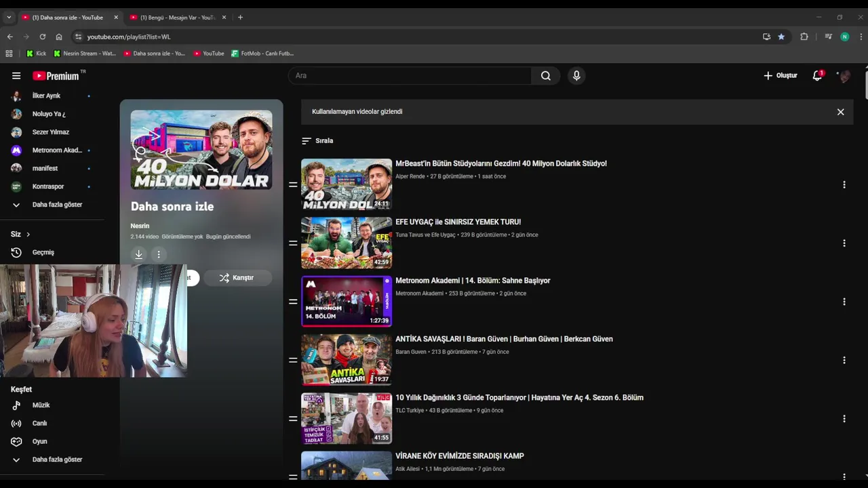
Task: Open 'VİRANE KÖY EVİMİZDE SIRADIŞI KAMP' title
Action: [460, 456]
